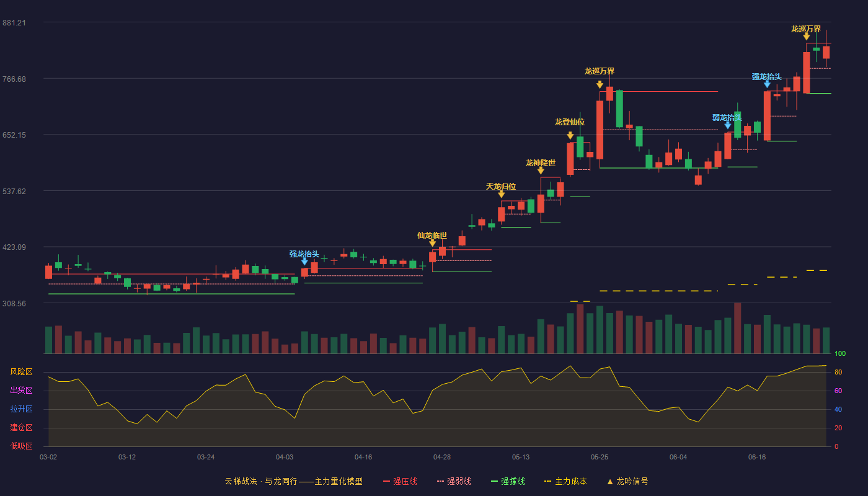Click the May 龙巡万界 signal arrow
Viewport: 868px width, 496px height.
(x=600, y=85)
